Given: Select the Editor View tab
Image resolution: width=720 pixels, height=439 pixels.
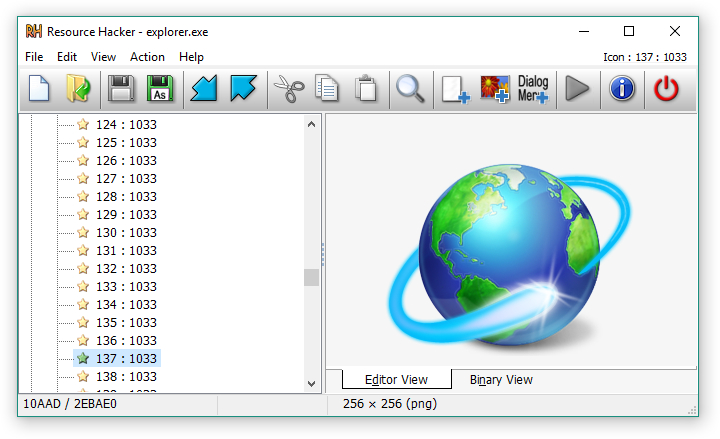Looking at the screenshot, I should pyautogui.click(x=396, y=379).
